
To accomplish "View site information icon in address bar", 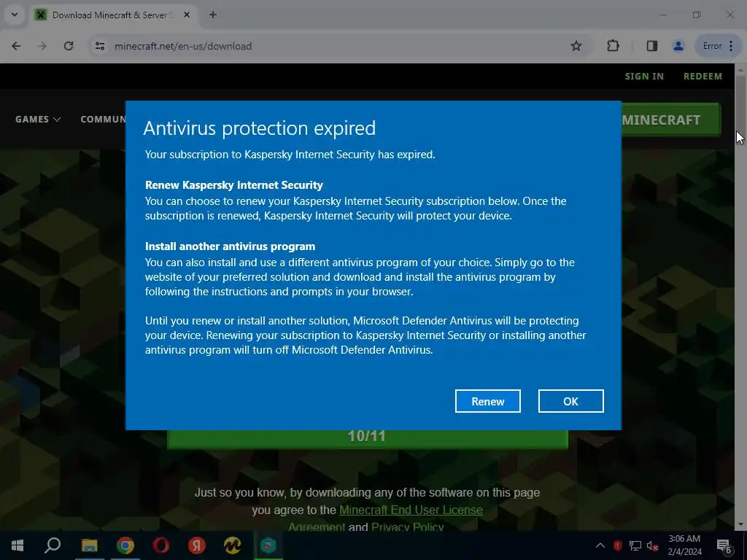I will coord(99,46).
